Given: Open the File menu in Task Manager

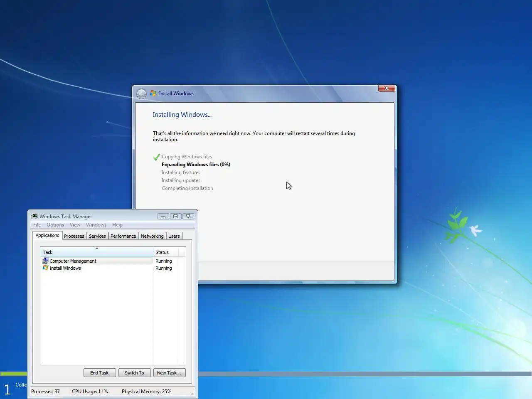Looking at the screenshot, I should (x=37, y=225).
